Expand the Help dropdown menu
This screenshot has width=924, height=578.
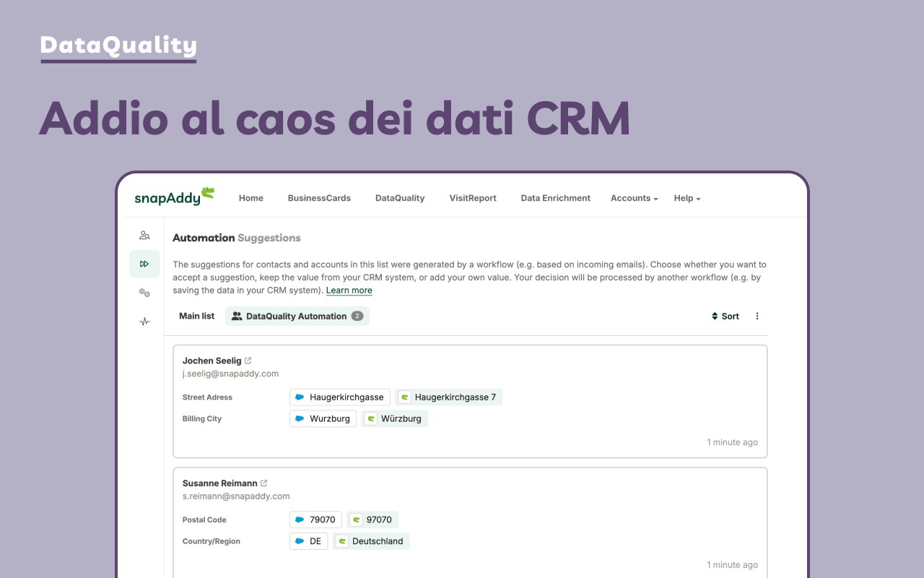tap(687, 198)
